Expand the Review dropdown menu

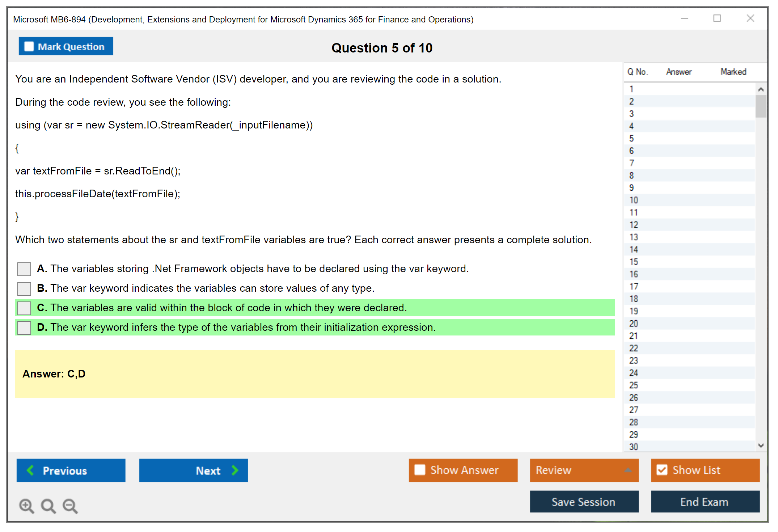tap(628, 470)
